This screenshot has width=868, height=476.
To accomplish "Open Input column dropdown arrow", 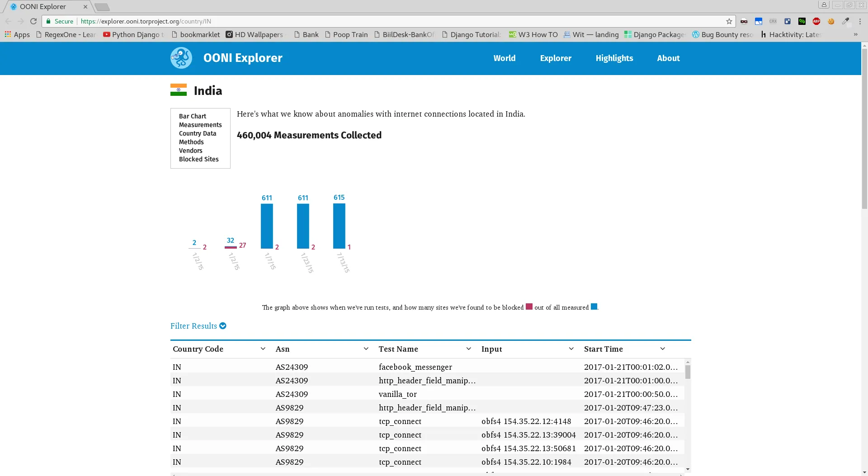I will (x=571, y=349).
